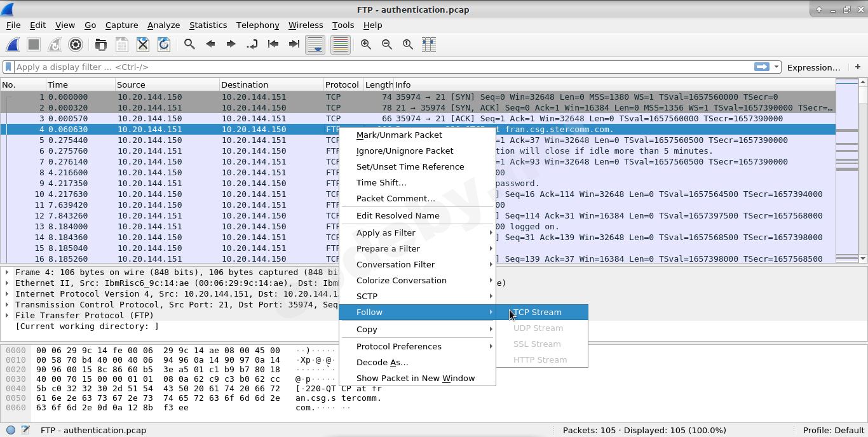
Task: Open the Statistics menu
Action: point(208,25)
